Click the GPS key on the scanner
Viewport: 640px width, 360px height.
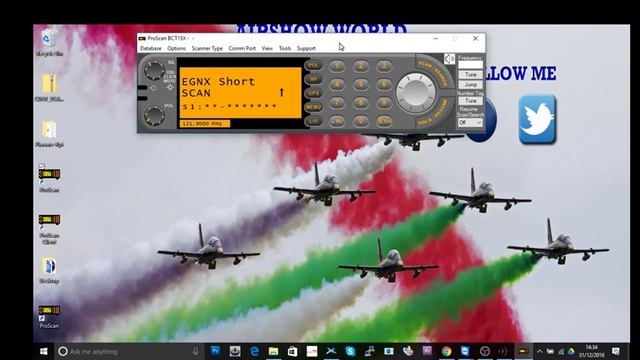[x=313, y=93]
